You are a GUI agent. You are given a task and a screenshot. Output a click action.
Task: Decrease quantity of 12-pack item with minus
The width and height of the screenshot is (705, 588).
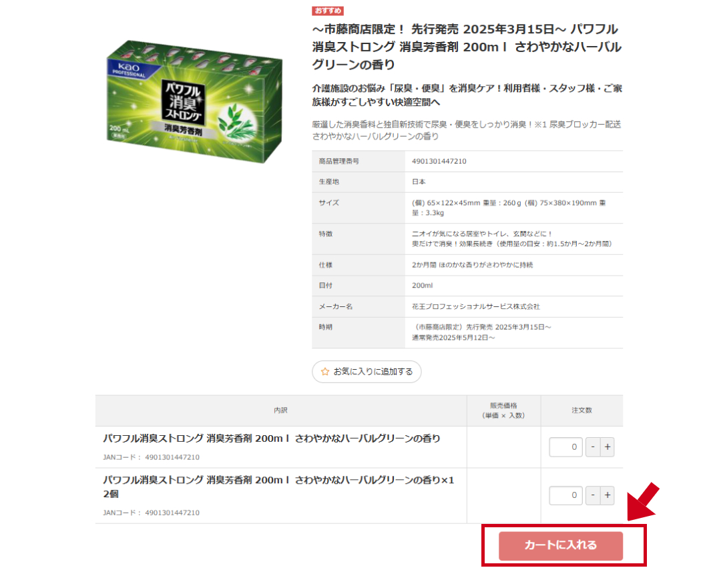point(593,495)
